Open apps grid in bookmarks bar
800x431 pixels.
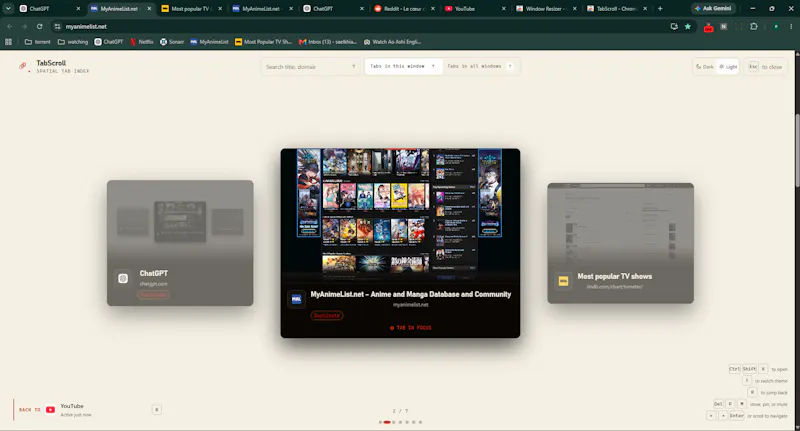point(8,42)
